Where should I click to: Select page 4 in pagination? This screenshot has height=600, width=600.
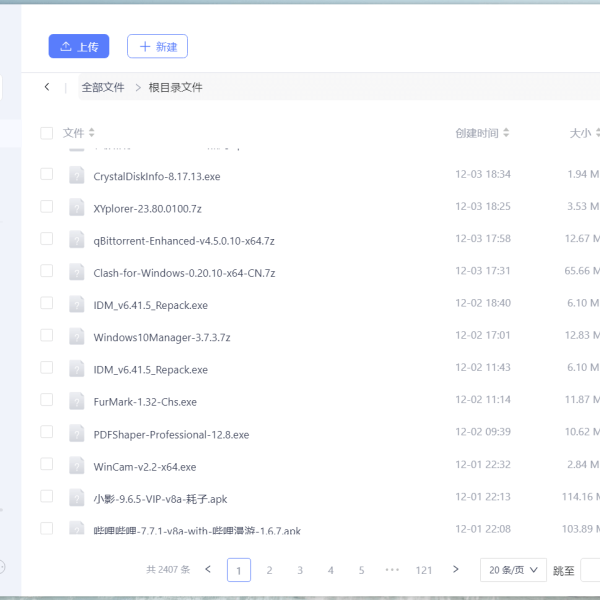tap(331, 570)
